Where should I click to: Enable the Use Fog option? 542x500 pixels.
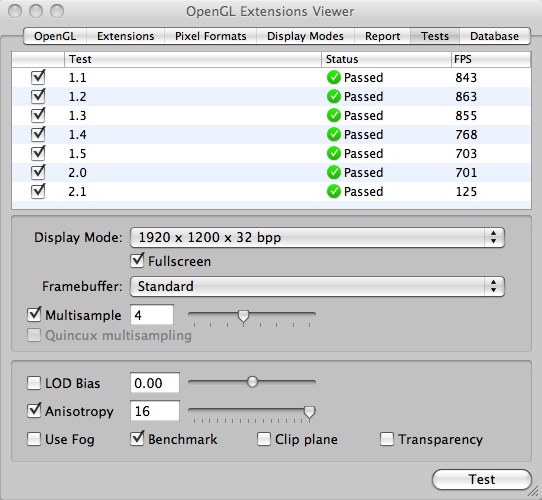34,439
